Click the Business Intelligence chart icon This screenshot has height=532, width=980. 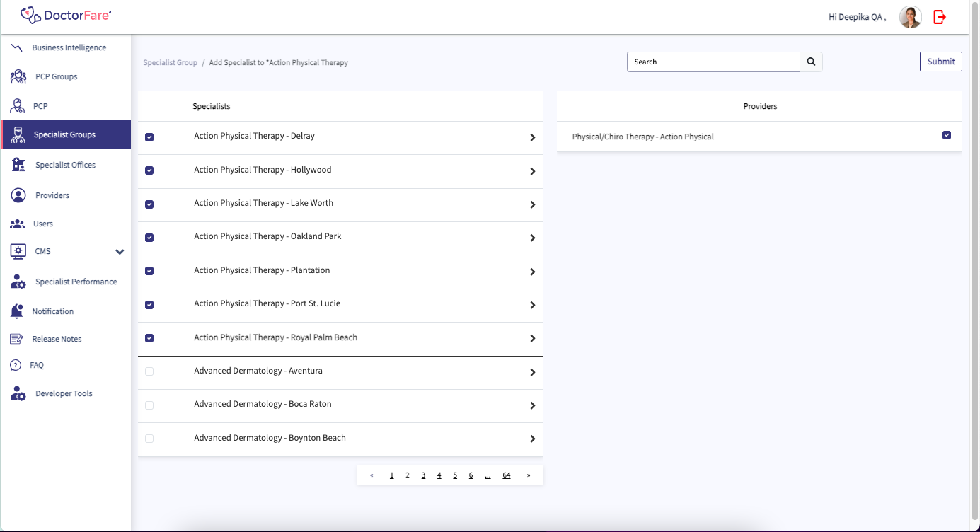17,47
